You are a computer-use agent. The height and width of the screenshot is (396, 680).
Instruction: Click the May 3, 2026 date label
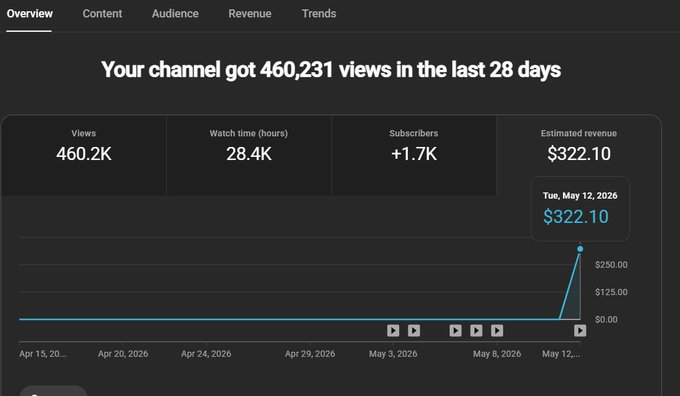tap(393, 354)
